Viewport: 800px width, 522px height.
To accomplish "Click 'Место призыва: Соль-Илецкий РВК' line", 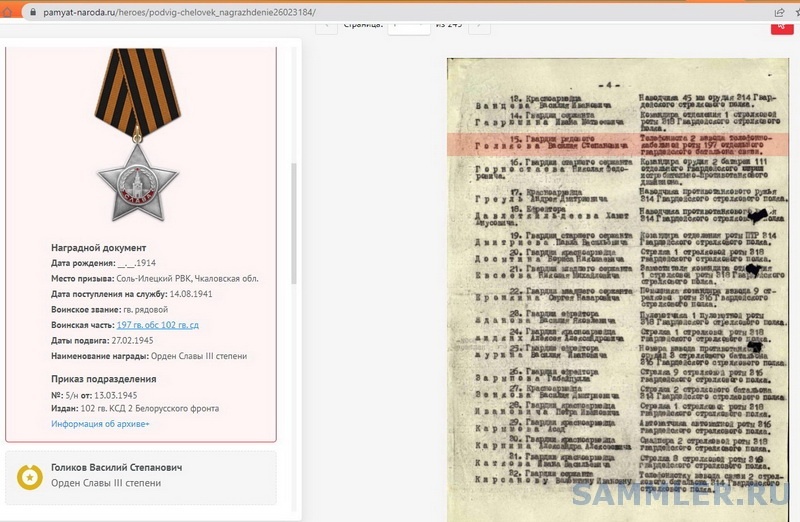I will [155, 279].
